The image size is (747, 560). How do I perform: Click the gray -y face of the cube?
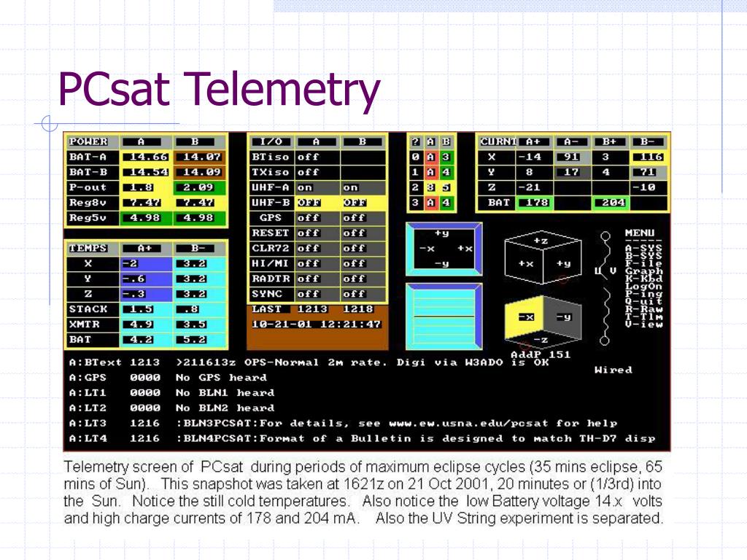point(563,318)
